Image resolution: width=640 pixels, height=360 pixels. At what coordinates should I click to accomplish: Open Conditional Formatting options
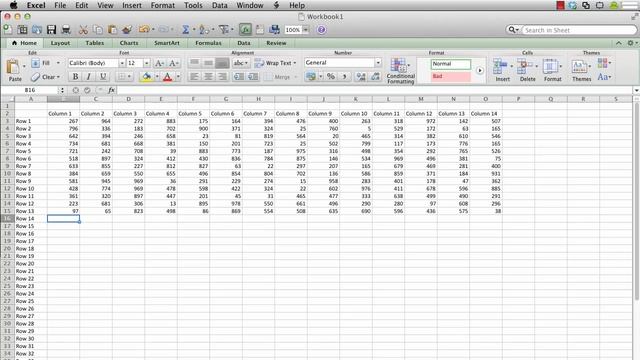tap(400, 71)
